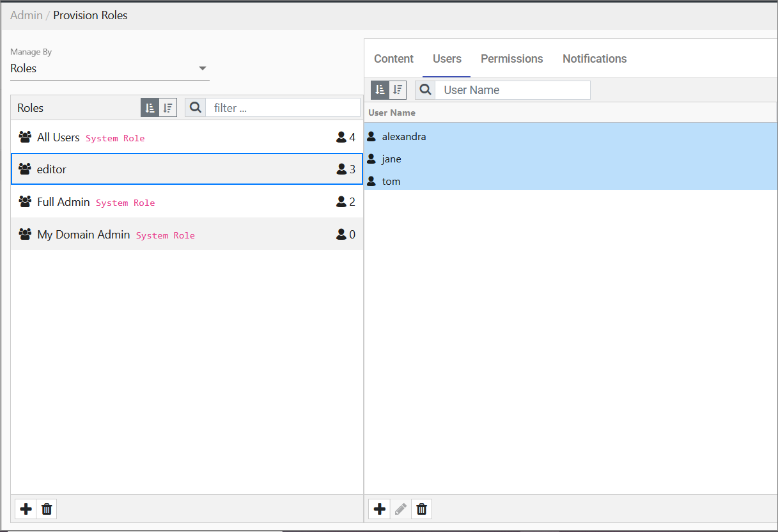Click the person icon beside tom
This screenshot has height=532, width=778.
point(371,181)
